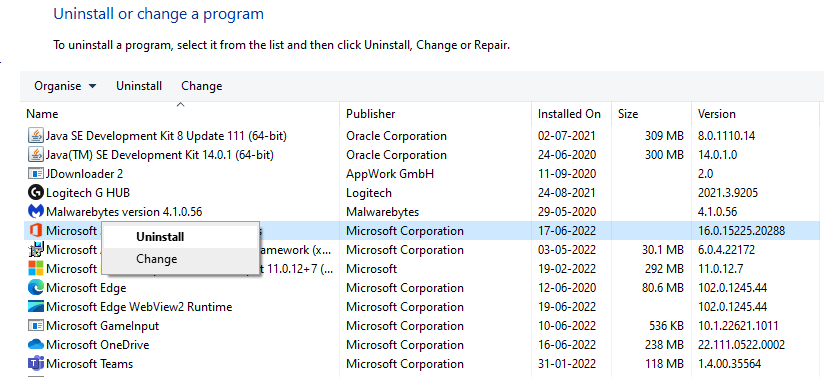Select the Microsoft GameInput entry name
Viewport: 824px width, 377px height.
[102, 325]
